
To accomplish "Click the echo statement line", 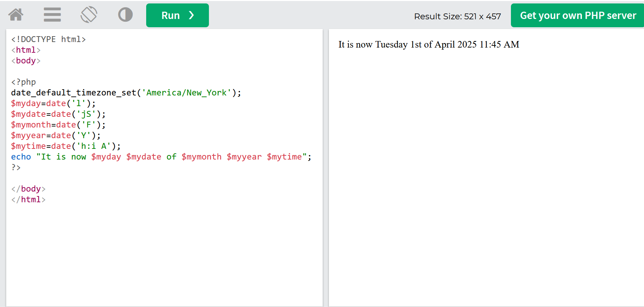I will (x=161, y=157).
